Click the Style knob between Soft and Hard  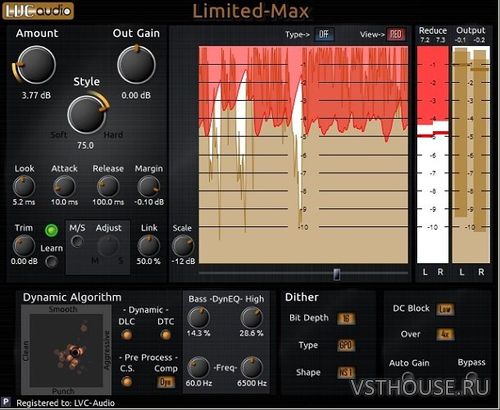87,114
